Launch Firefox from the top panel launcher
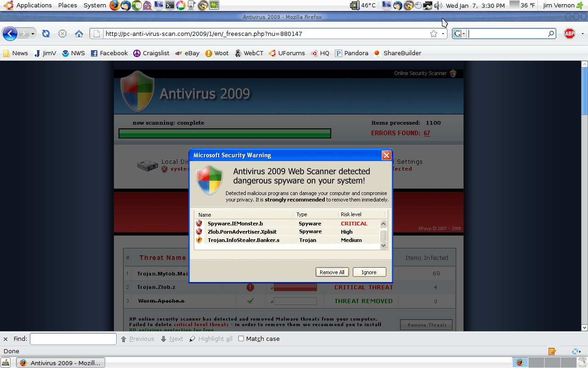588x368 pixels. (115, 6)
